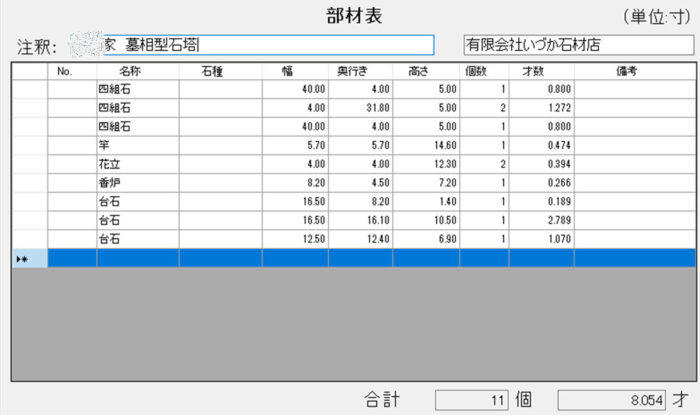Sort by the 名称 column header
Viewport: 700px width, 415px height.
click(x=137, y=71)
